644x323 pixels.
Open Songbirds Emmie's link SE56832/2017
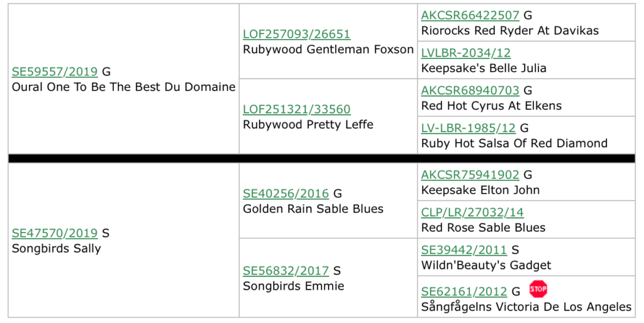[x=286, y=271]
